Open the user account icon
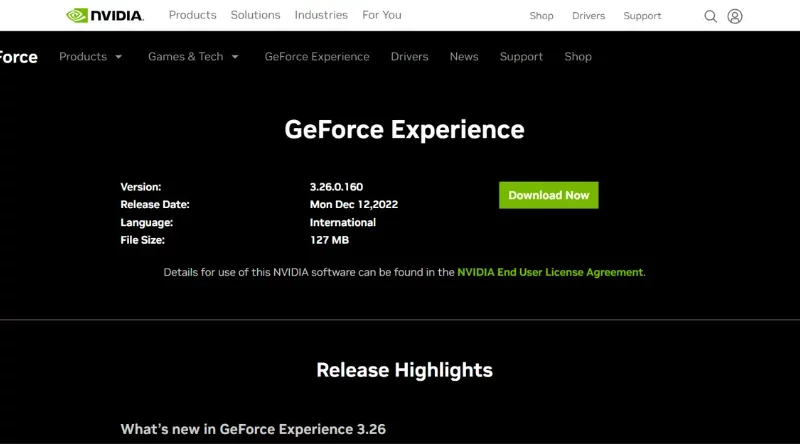Screen dimensions: 800x444 735,16
